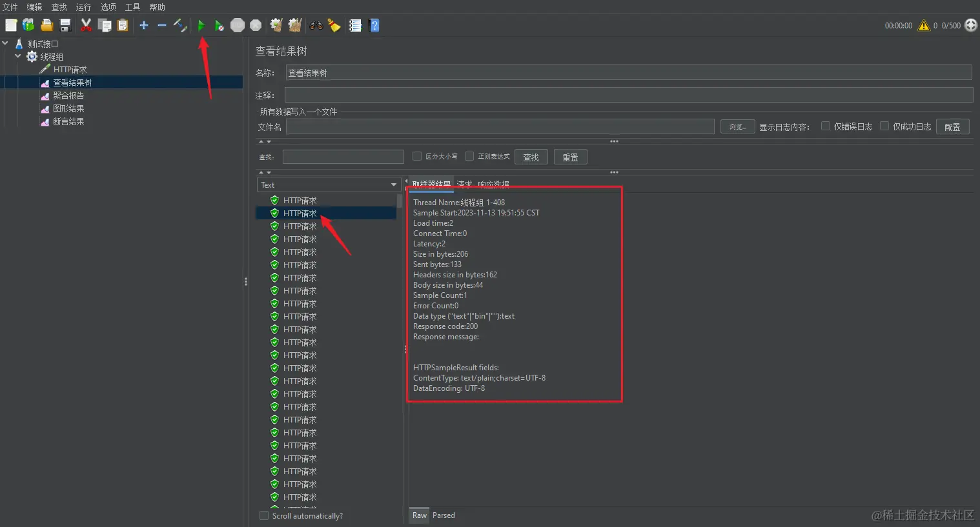Toggle the 正则表达式 checkbox
The height and width of the screenshot is (527, 980).
pyautogui.click(x=469, y=156)
